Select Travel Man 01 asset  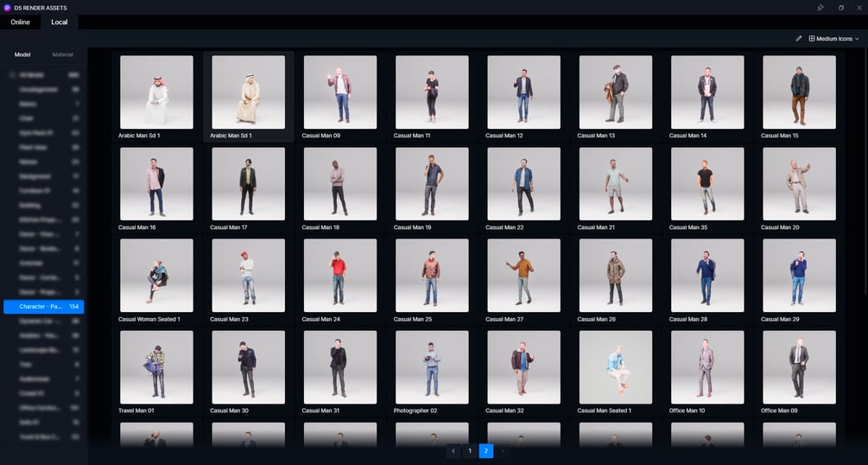[x=156, y=367]
